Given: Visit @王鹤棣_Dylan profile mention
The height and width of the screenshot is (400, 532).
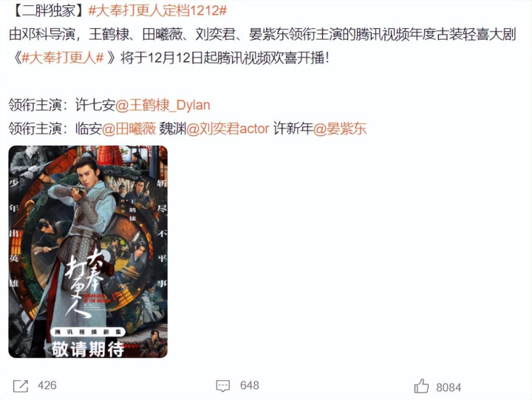Looking at the screenshot, I should tap(163, 105).
